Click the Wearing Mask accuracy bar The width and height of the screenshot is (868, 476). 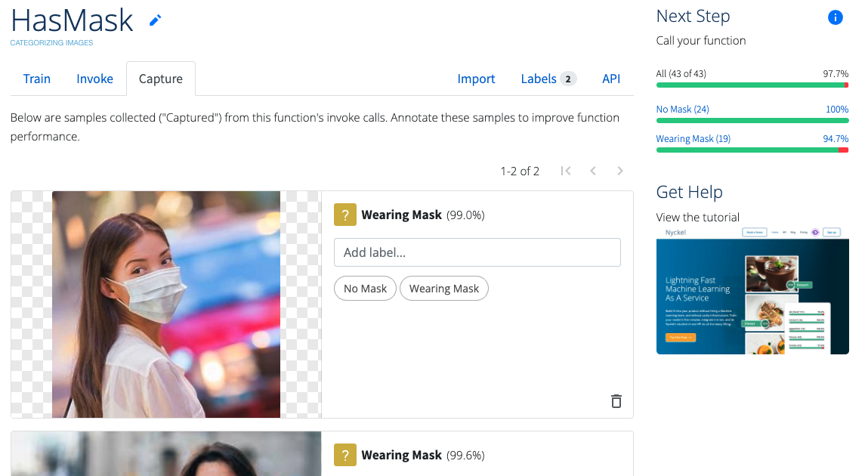click(x=752, y=150)
